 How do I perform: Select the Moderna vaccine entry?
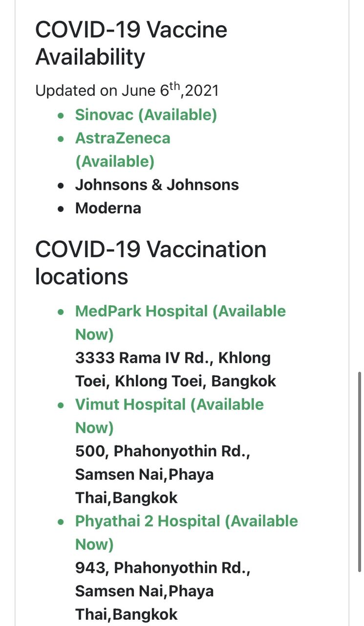click(x=108, y=208)
